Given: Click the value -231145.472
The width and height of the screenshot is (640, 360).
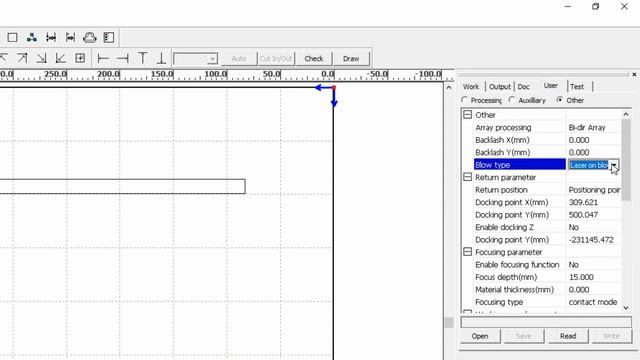Looking at the screenshot, I should click(x=591, y=240).
